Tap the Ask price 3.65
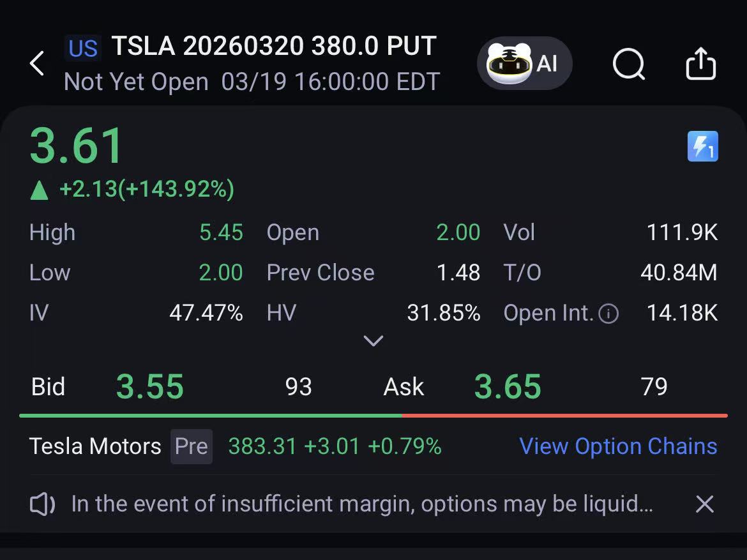Viewport: 747px width, 560px height. 508,387
